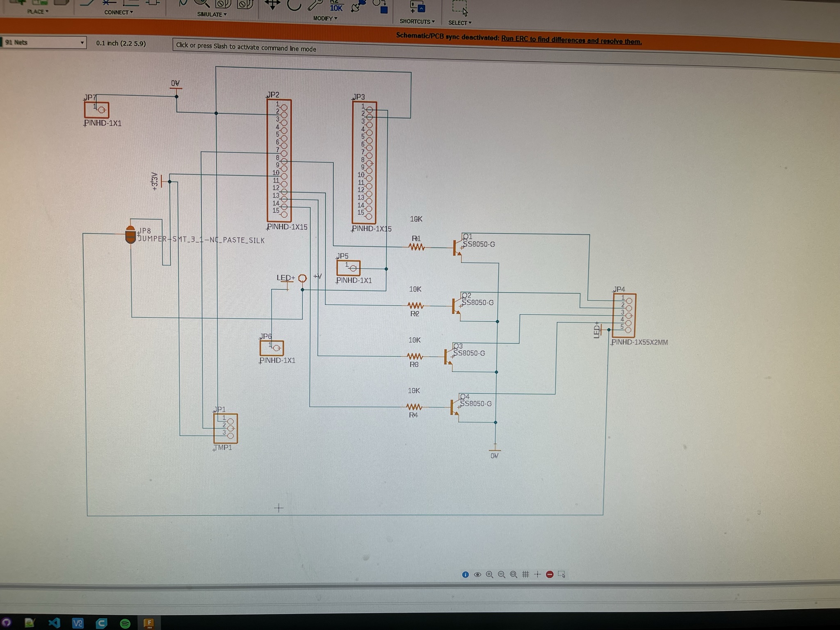This screenshot has width=840, height=630.
Task: Open VNC Viewer from the taskbar
Action: click(x=78, y=623)
